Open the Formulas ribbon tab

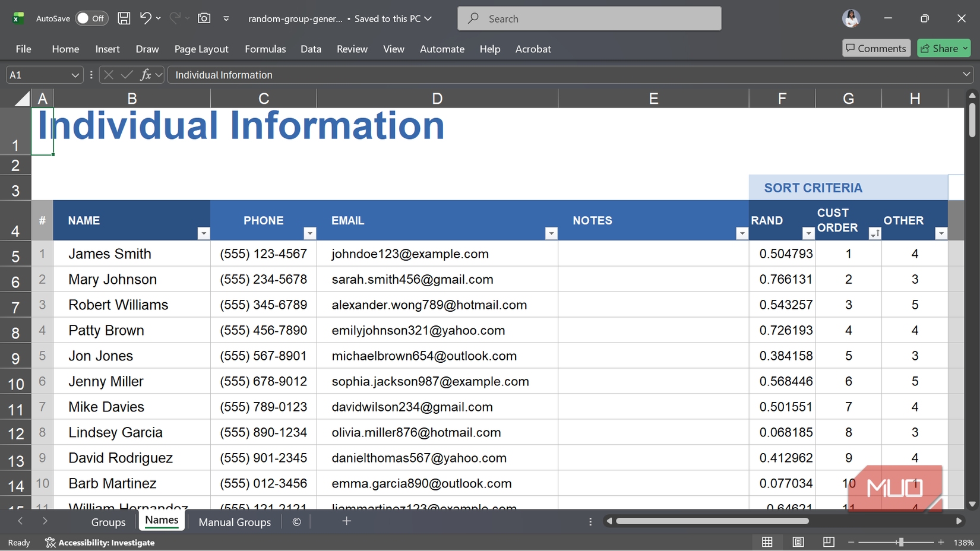pyautogui.click(x=265, y=49)
